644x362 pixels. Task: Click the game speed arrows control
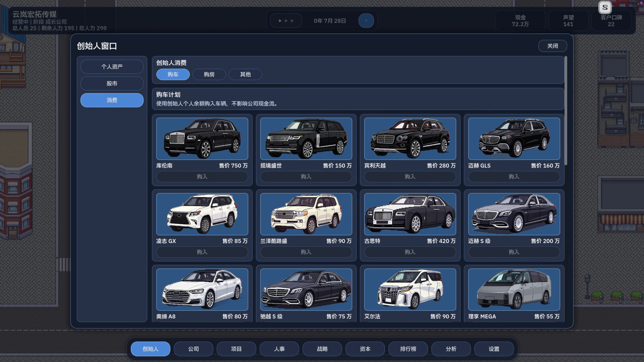(x=286, y=21)
